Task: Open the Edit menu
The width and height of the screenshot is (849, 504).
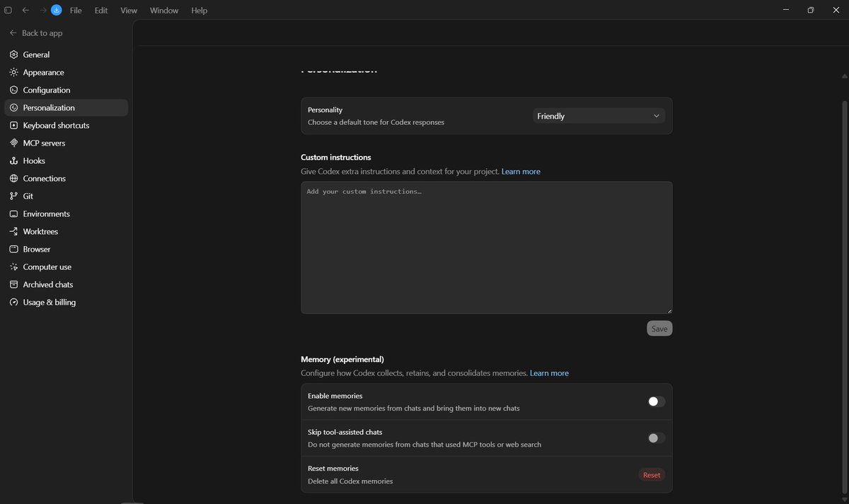Action: 101,11
